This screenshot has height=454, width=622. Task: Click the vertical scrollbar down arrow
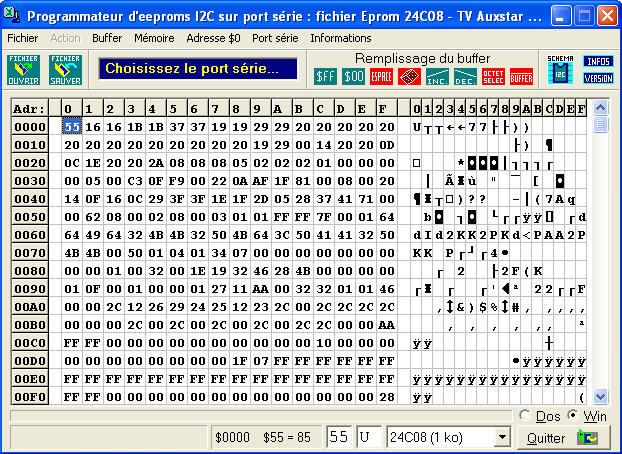[x=601, y=396]
